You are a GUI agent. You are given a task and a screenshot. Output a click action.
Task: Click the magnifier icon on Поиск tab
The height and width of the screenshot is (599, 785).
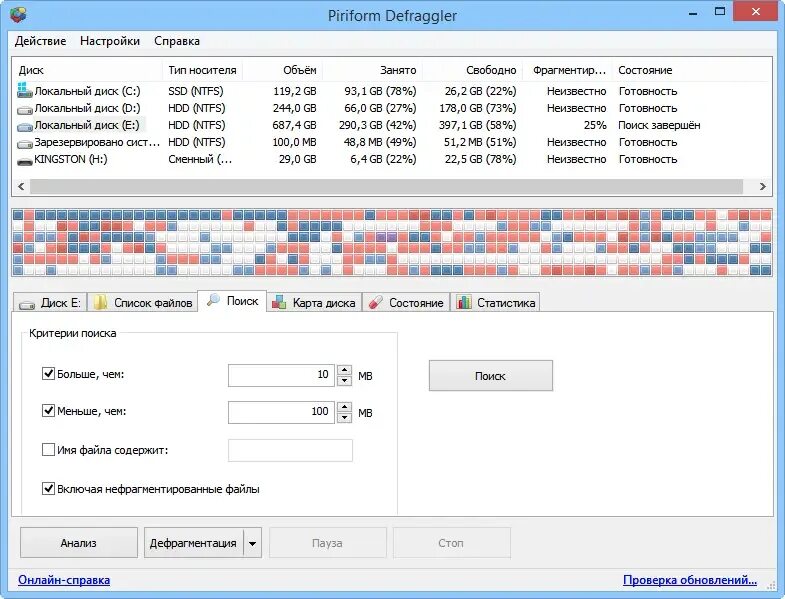[213, 300]
